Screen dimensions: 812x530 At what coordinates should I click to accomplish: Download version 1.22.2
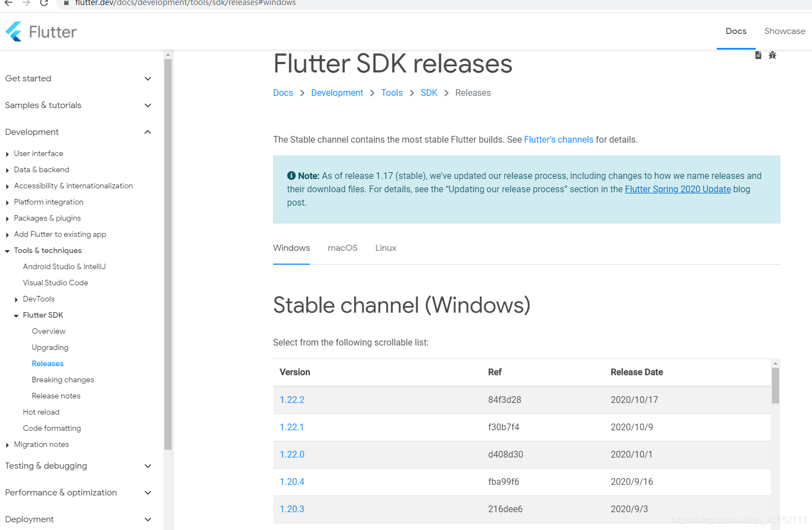tap(292, 400)
